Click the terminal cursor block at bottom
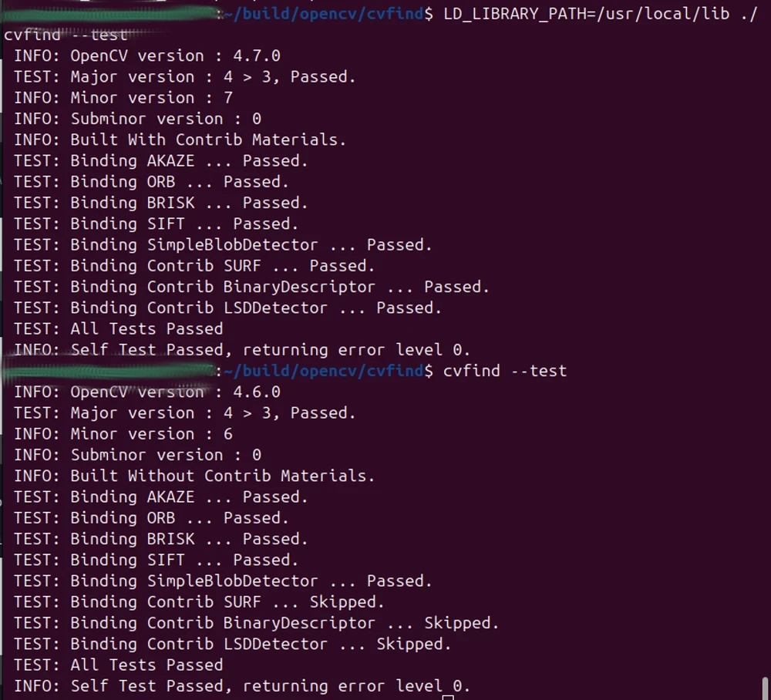 click(447, 698)
